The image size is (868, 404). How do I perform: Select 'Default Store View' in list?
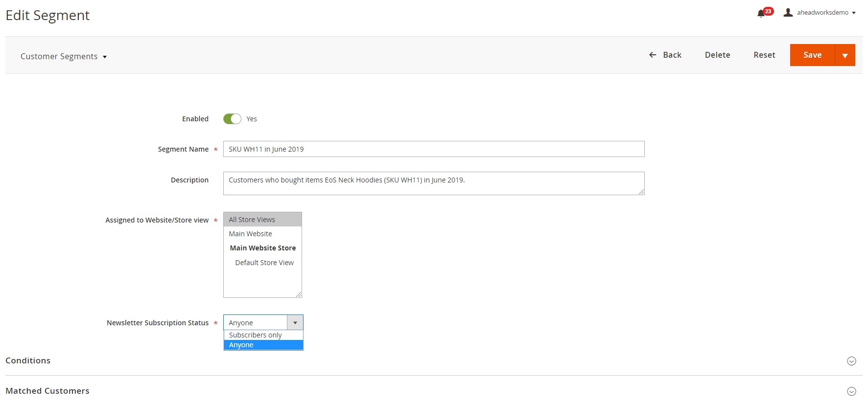coord(264,263)
